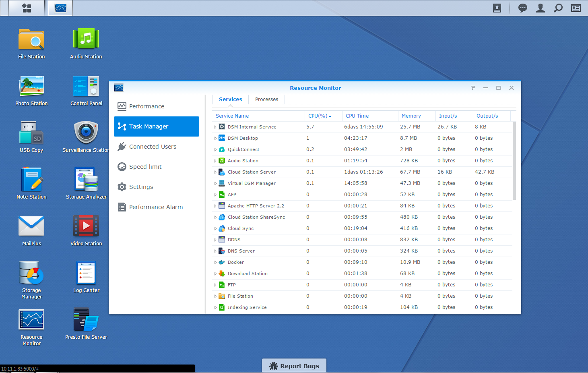588x373 pixels.
Task: Launch MailPlus from the desktop
Action: click(x=31, y=226)
